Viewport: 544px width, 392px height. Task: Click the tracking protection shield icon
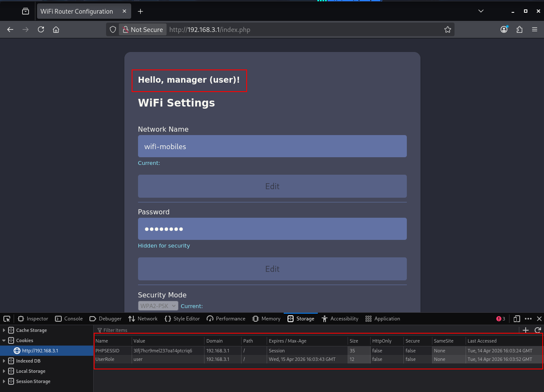coord(113,29)
